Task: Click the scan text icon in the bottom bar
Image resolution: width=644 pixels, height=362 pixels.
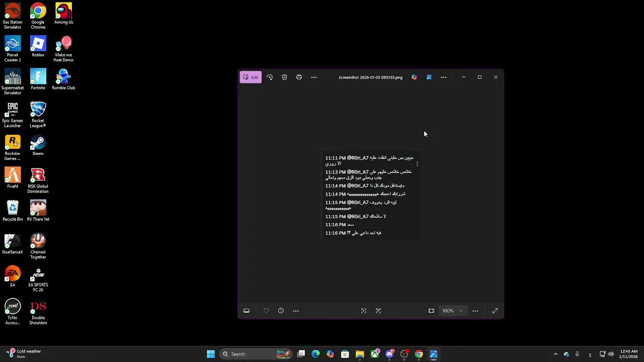Action: point(378,311)
